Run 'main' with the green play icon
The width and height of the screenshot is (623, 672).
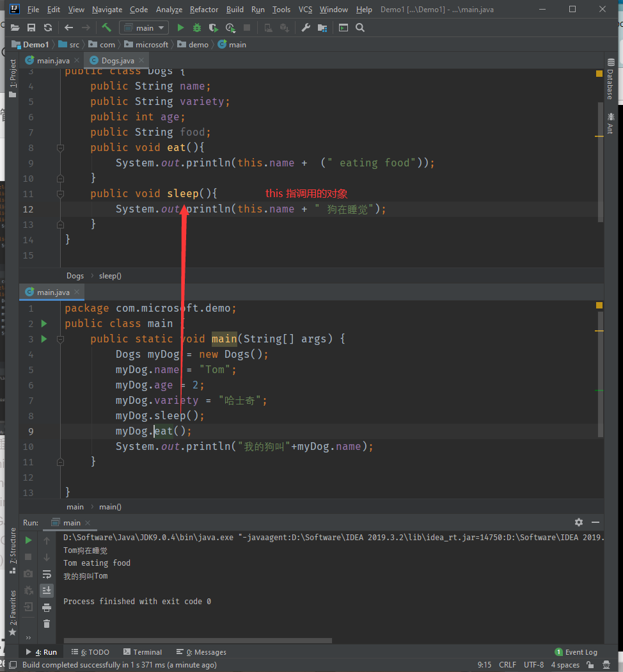[x=180, y=28]
